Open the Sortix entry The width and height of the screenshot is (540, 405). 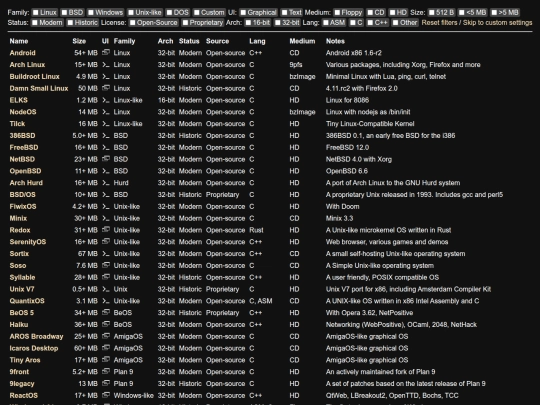(x=19, y=254)
